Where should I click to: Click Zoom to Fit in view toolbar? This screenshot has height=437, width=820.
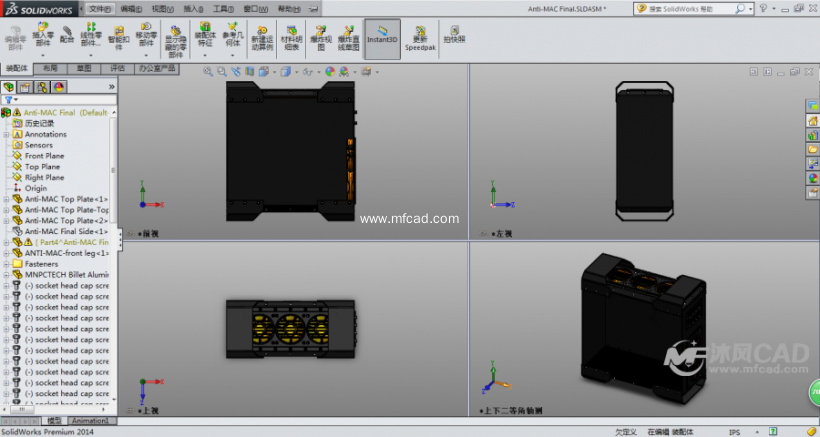pyautogui.click(x=208, y=72)
